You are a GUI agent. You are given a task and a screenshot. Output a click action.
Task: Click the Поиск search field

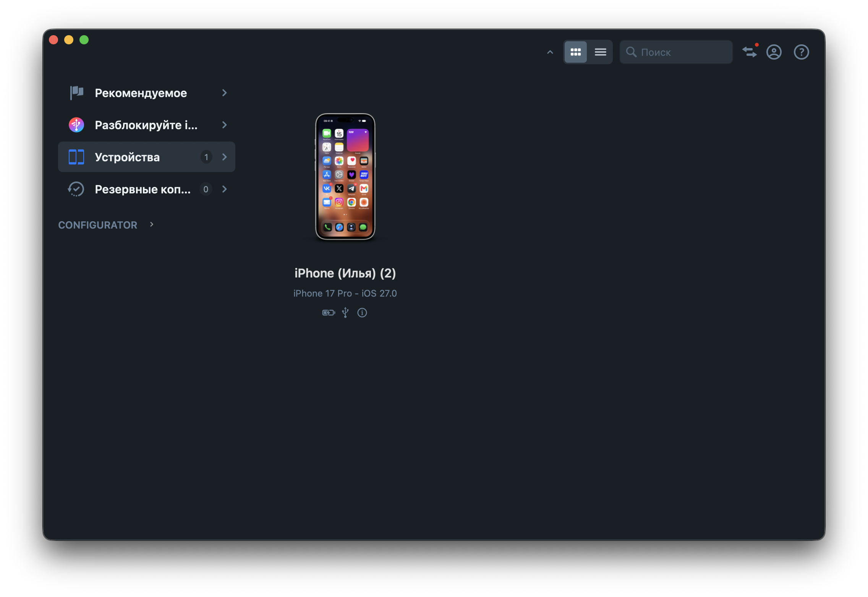click(676, 52)
